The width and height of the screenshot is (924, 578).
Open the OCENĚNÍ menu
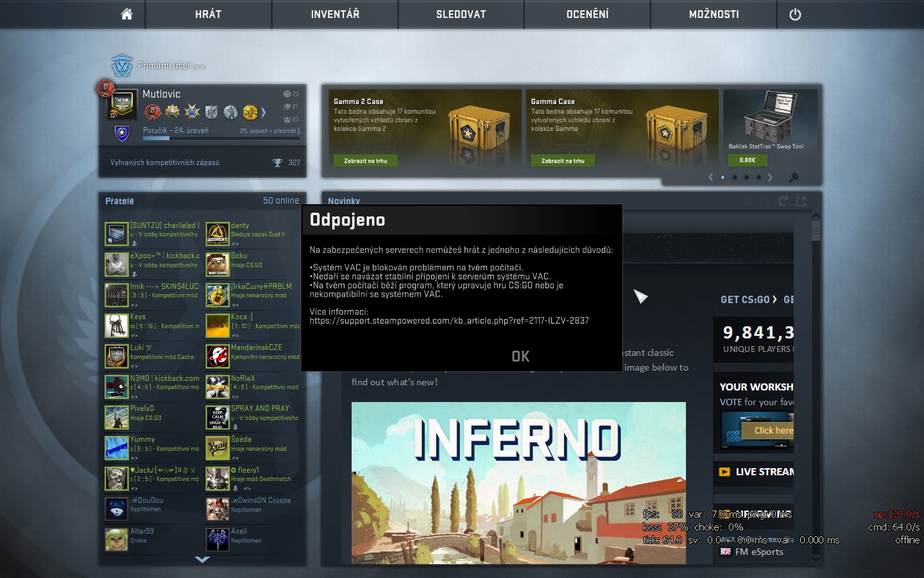tap(588, 14)
